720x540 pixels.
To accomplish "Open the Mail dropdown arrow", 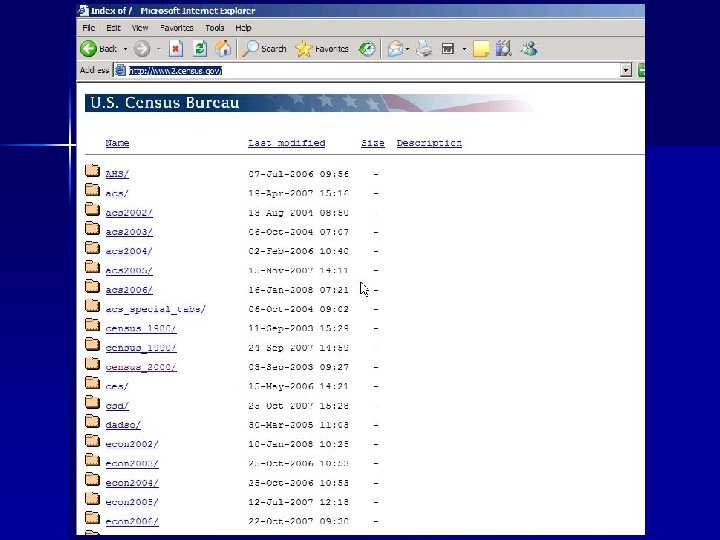I will [407, 49].
